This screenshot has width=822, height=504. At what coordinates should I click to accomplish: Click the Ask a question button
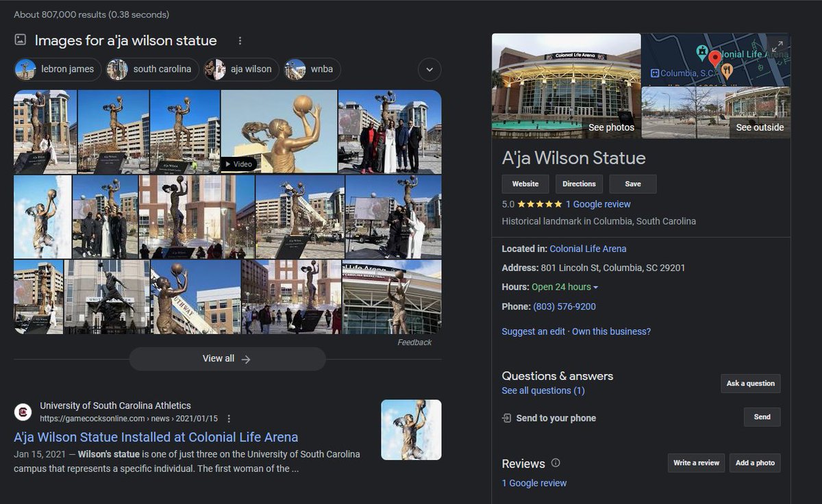750,383
